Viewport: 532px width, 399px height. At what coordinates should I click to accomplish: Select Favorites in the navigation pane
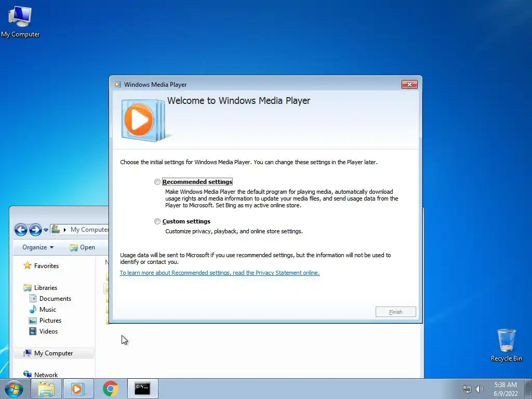[x=46, y=265]
